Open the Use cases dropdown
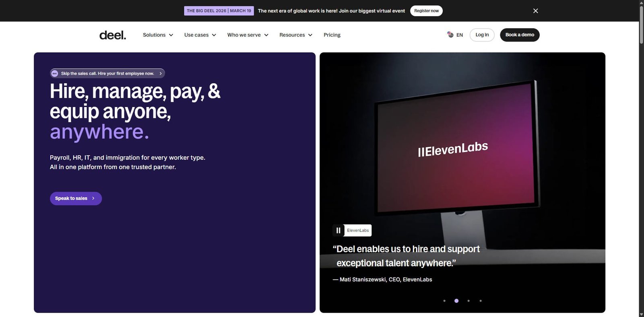Viewport: 644px width, 317px height. point(200,35)
